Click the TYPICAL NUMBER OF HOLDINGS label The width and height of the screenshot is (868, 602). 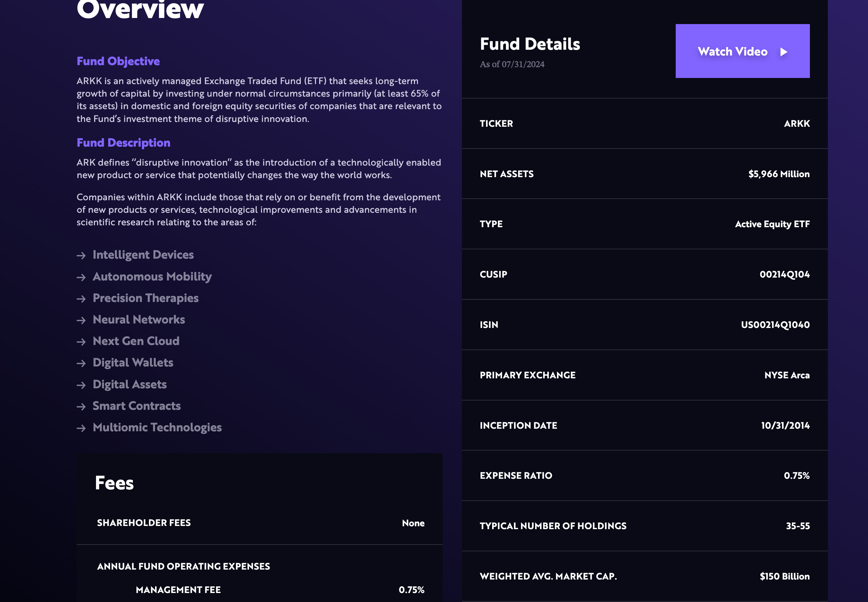pos(553,526)
